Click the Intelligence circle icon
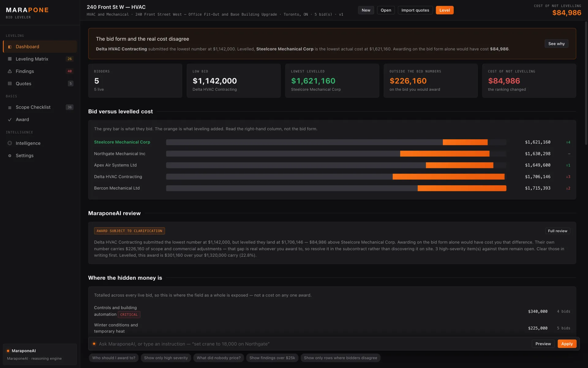This screenshot has width=588, height=368. [10, 143]
